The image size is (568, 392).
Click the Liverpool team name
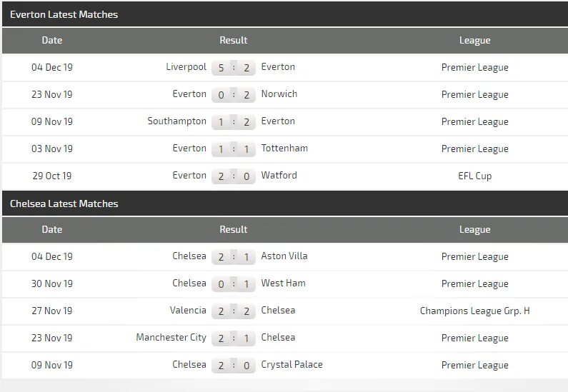(x=186, y=67)
